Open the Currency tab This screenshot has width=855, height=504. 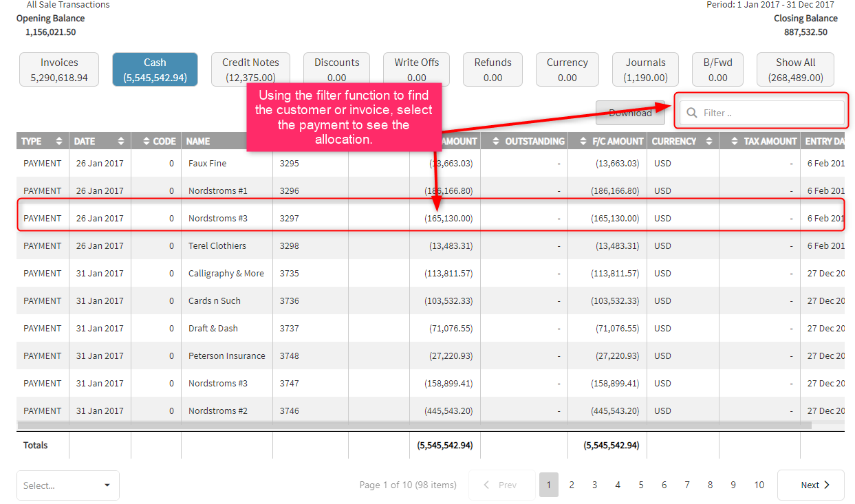[x=567, y=69]
